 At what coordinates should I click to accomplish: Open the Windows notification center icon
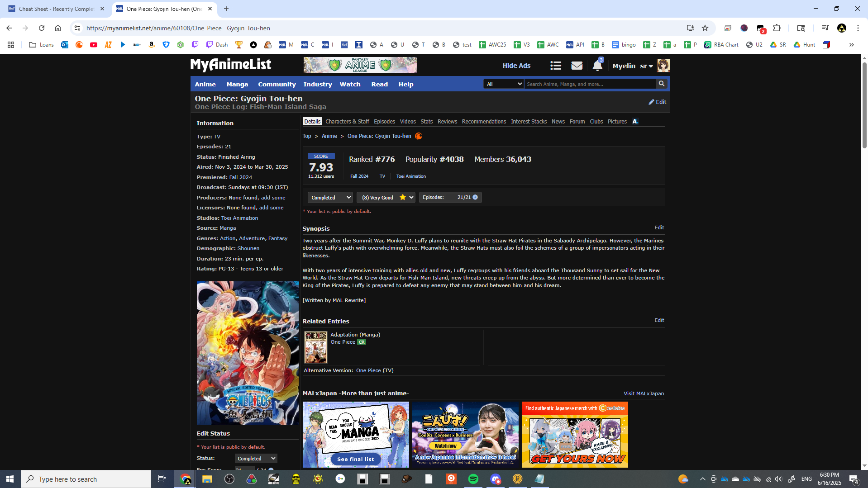tap(854, 479)
